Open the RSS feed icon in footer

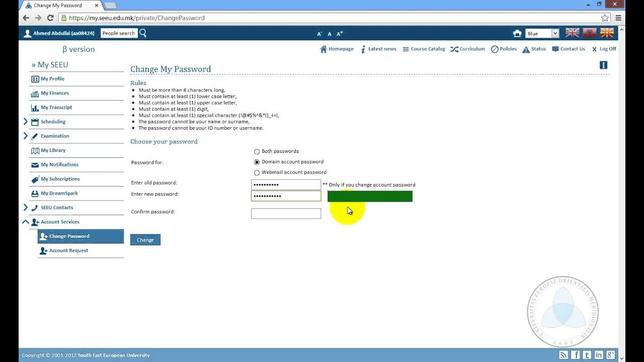point(563,355)
